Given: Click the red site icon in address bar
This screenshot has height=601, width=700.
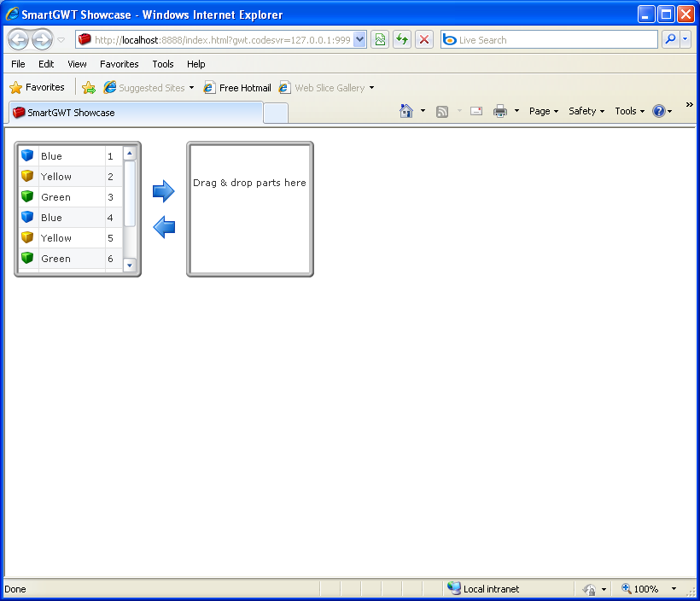Looking at the screenshot, I should (85, 40).
